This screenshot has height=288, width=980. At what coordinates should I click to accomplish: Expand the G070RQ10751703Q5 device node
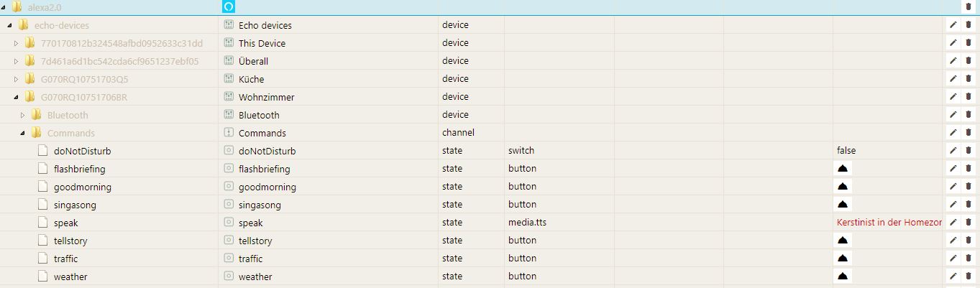pyautogui.click(x=17, y=79)
